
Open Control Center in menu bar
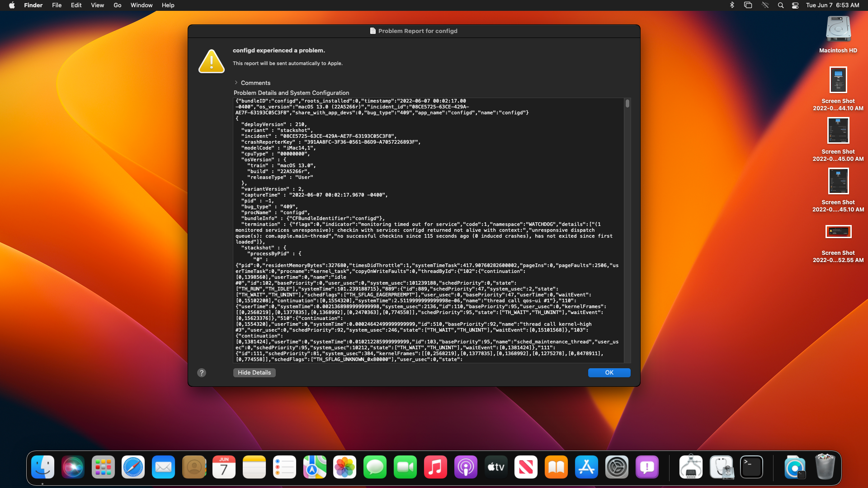[x=795, y=5]
